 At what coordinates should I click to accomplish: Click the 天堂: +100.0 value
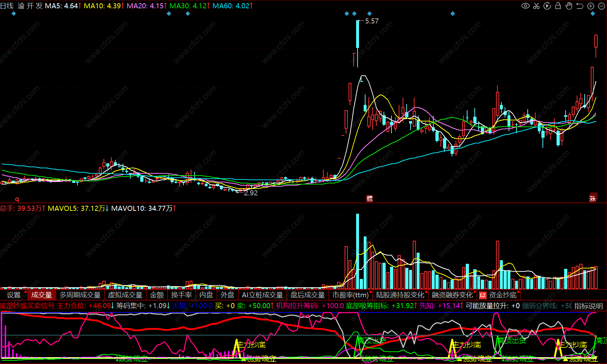click(192, 306)
